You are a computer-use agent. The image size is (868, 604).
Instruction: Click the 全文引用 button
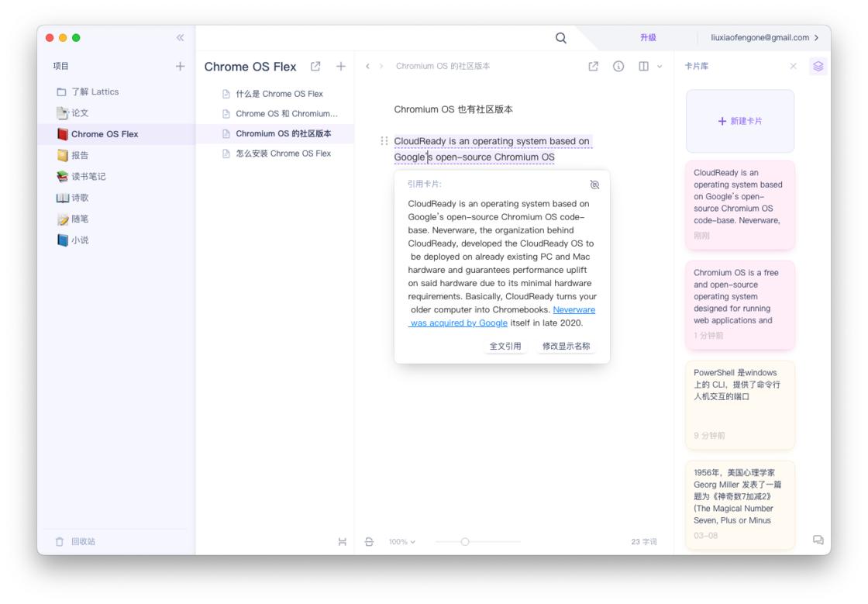click(x=505, y=346)
